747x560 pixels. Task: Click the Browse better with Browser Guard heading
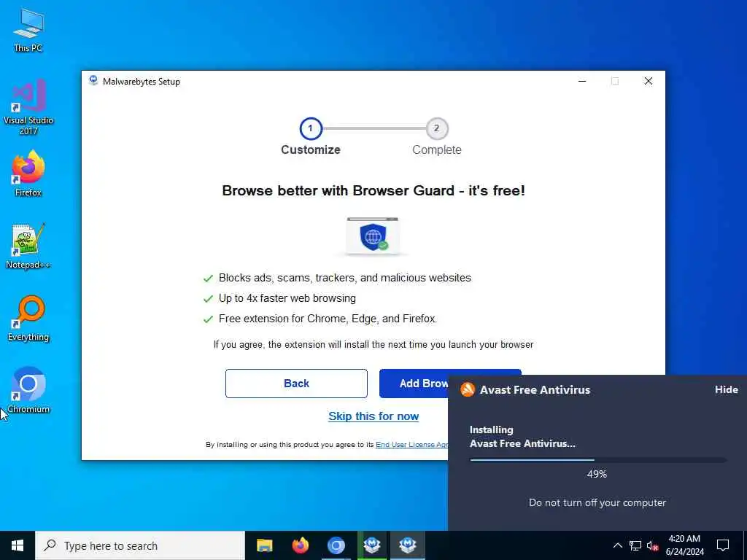[x=373, y=190]
